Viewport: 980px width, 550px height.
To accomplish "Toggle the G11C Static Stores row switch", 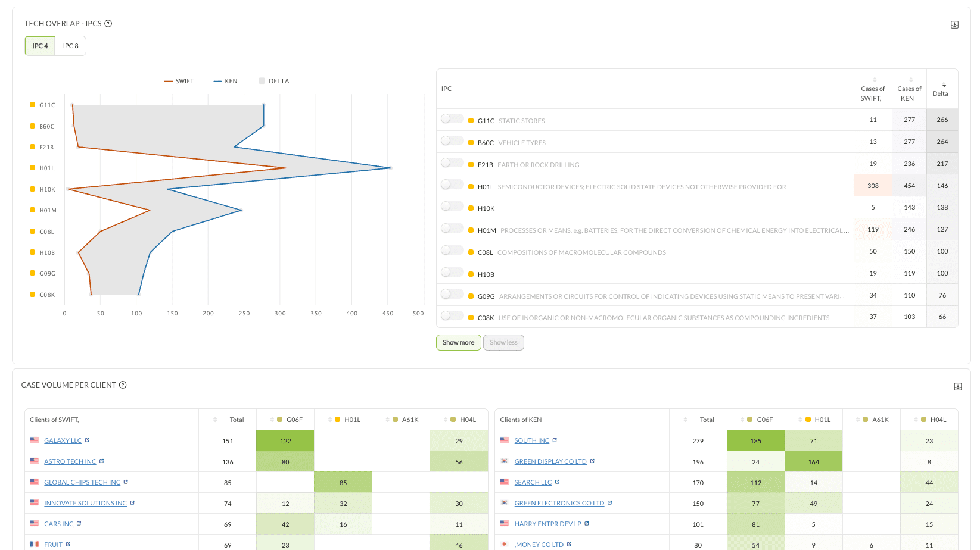I will point(452,119).
